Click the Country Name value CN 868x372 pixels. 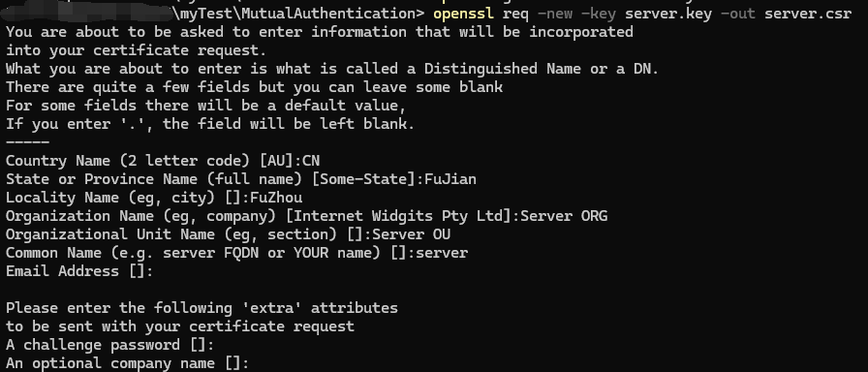pos(311,161)
